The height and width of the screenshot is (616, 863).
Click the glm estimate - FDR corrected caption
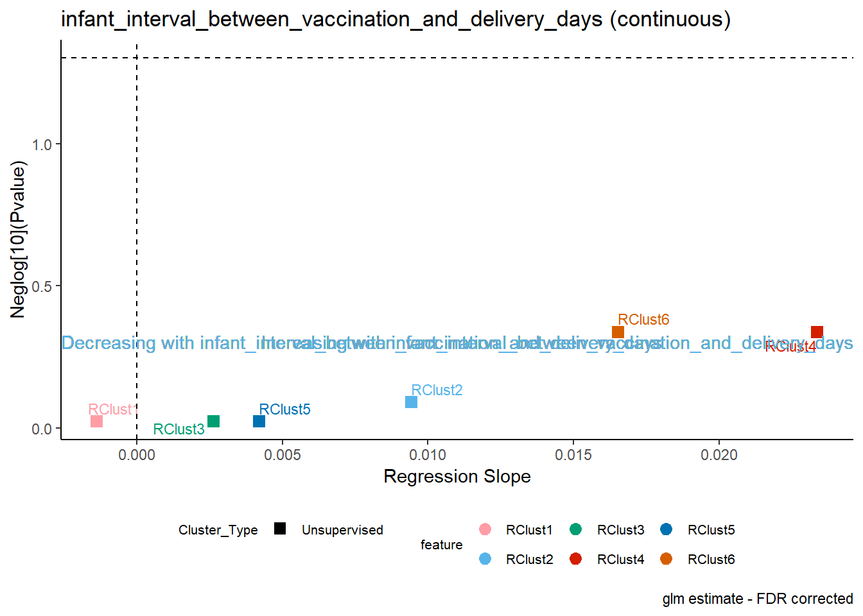tap(758, 599)
